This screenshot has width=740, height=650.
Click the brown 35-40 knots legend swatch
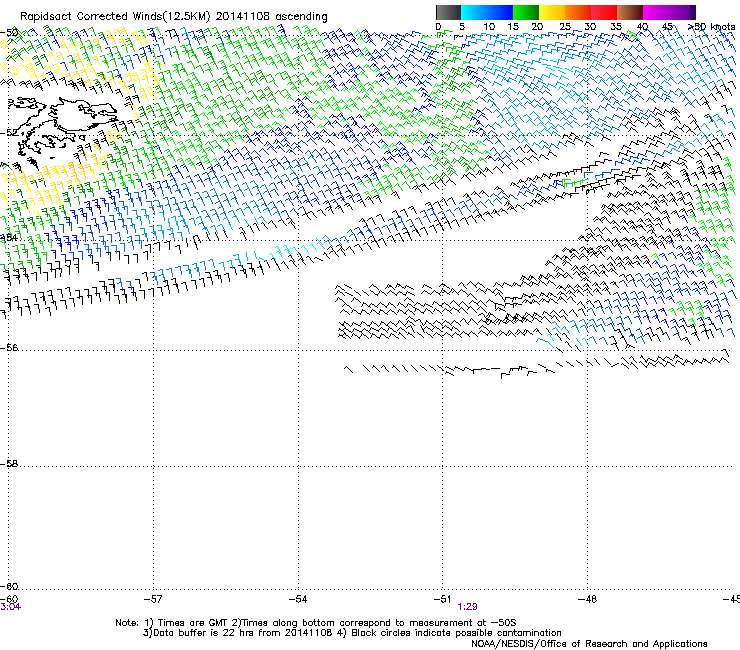[x=630, y=12]
